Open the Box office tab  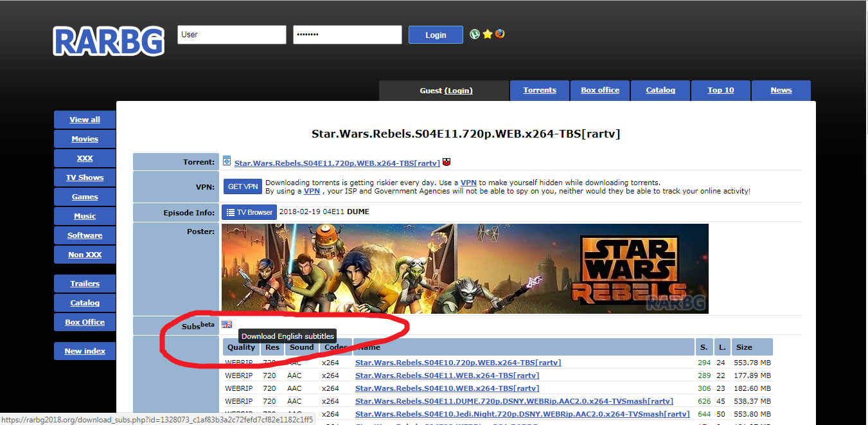point(600,91)
